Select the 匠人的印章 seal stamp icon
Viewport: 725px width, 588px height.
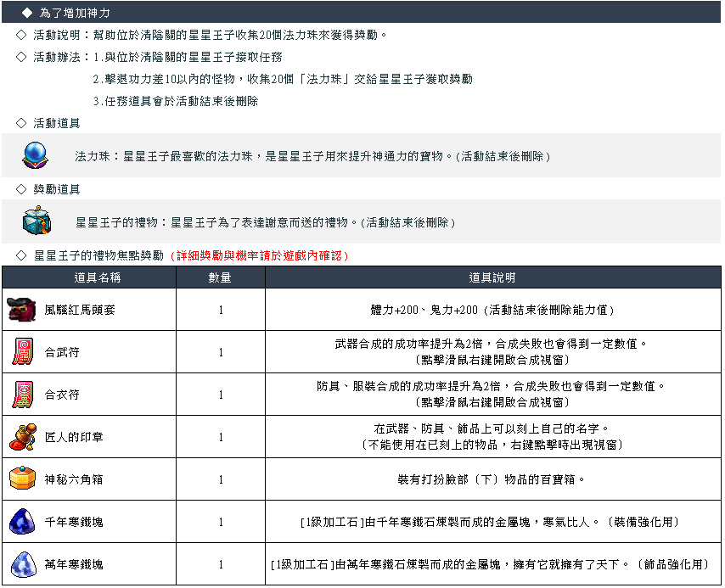21,437
